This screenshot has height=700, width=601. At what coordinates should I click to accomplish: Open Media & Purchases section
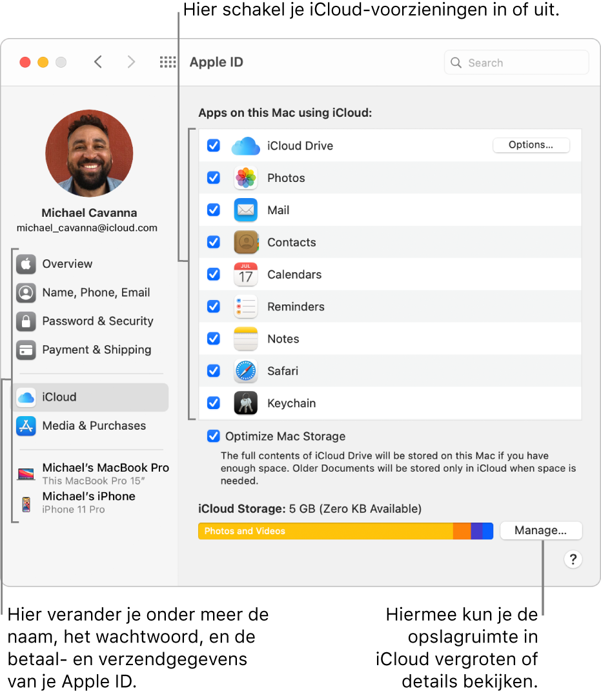[x=91, y=425]
